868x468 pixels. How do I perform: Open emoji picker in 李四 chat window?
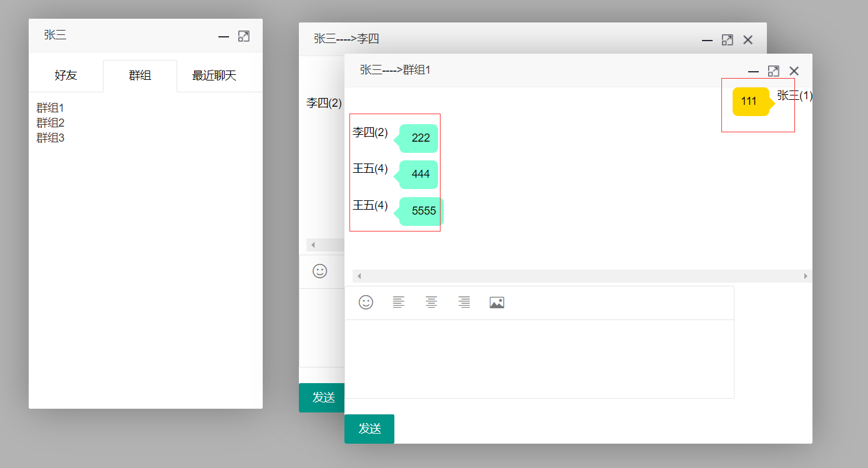(x=319, y=271)
